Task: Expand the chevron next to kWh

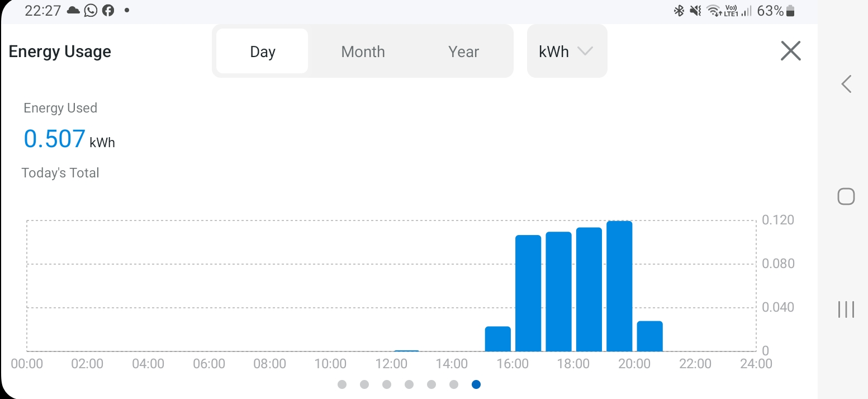Action: [585, 51]
